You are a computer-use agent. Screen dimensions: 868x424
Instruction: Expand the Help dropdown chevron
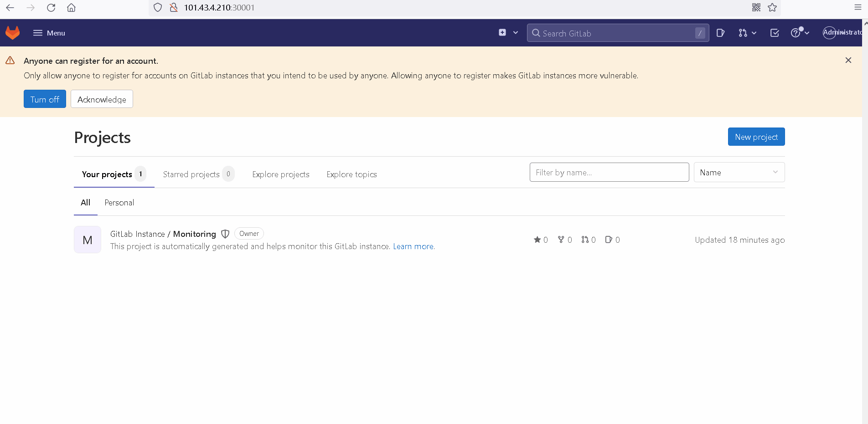[807, 33]
